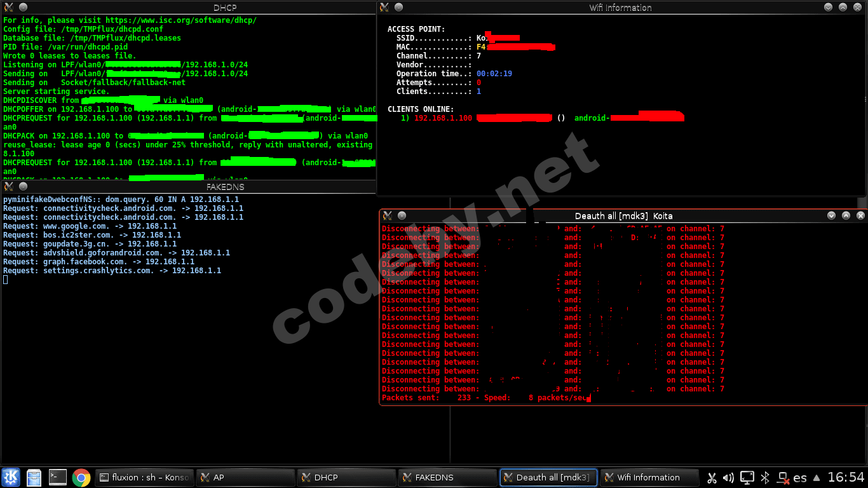This screenshot has height=488, width=868.
Task: Toggle all-desktops pin on FAKEDNS window
Action: click(x=24, y=187)
